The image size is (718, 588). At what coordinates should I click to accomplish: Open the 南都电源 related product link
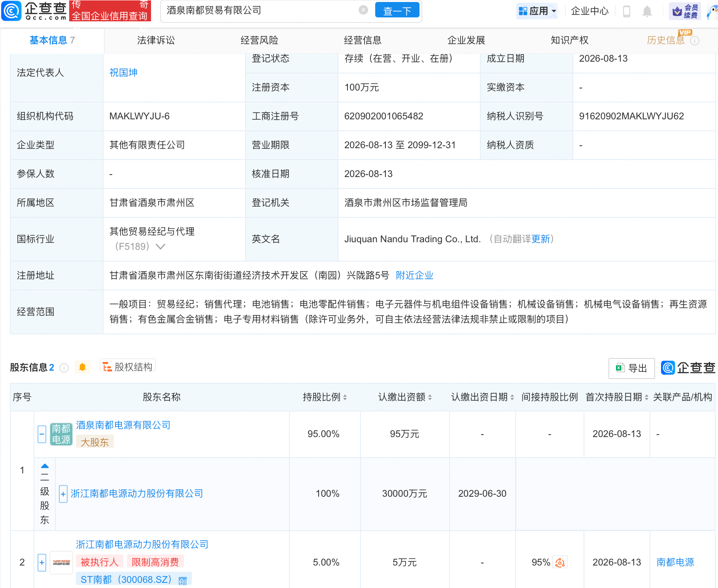(675, 562)
